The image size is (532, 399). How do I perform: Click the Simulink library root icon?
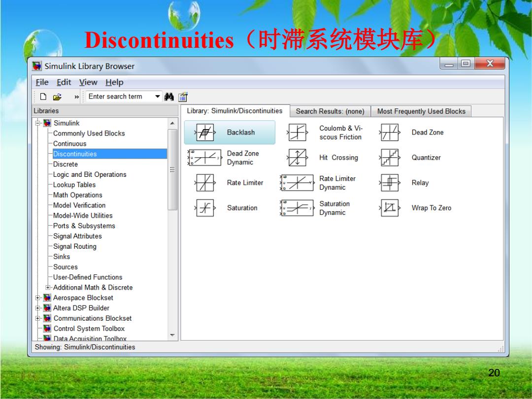click(x=47, y=123)
